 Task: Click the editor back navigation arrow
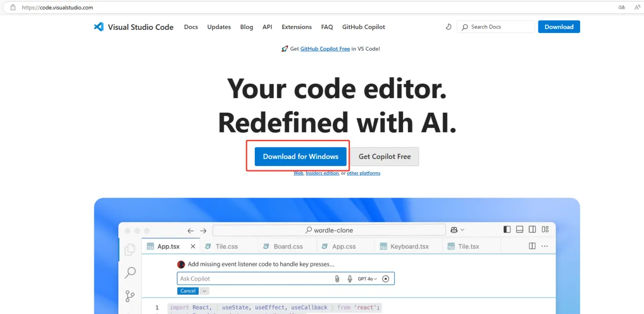click(x=191, y=230)
